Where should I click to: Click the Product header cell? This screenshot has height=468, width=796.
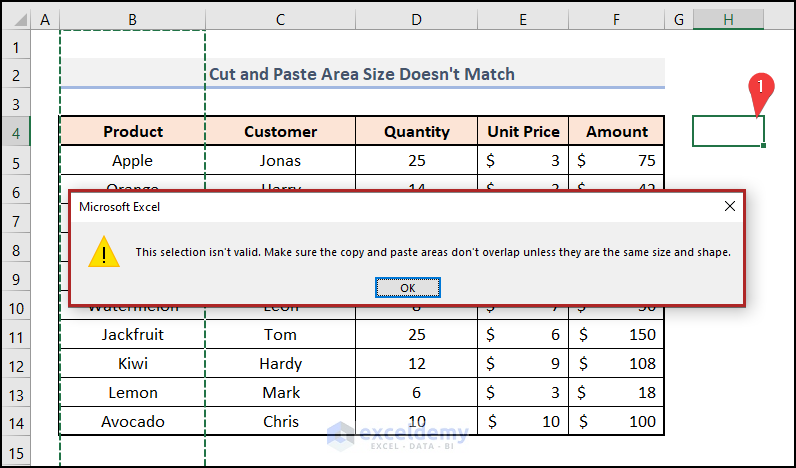(132, 131)
